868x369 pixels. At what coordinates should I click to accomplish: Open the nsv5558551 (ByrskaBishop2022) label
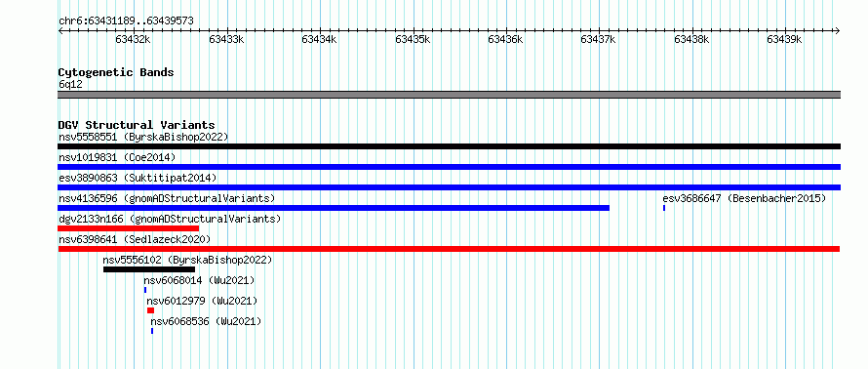[x=143, y=137]
